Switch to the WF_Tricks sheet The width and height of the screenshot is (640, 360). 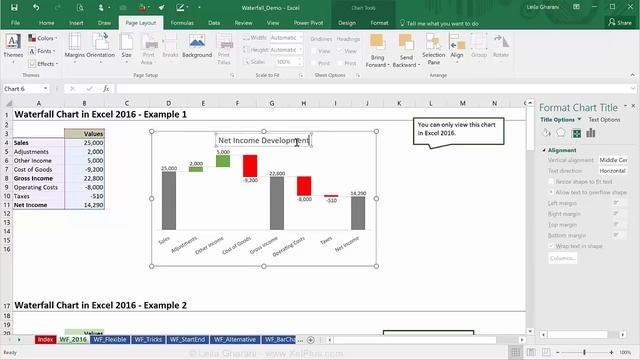tap(148, 340)
